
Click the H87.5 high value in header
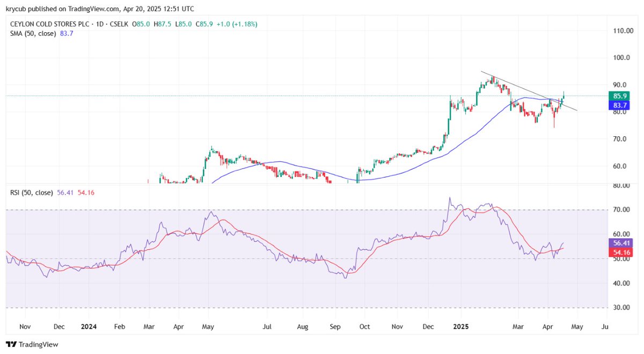[x=163, y=24]
